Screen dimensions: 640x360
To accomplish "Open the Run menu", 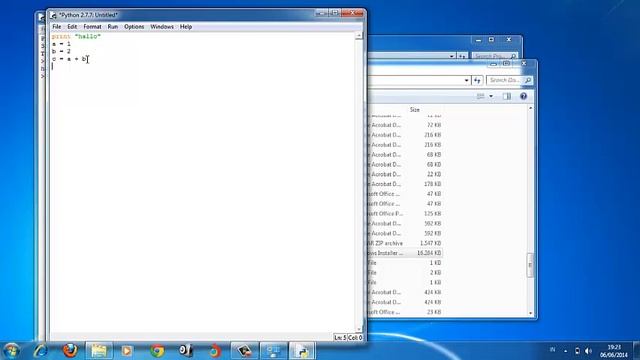I will click(x=113, y=27).
